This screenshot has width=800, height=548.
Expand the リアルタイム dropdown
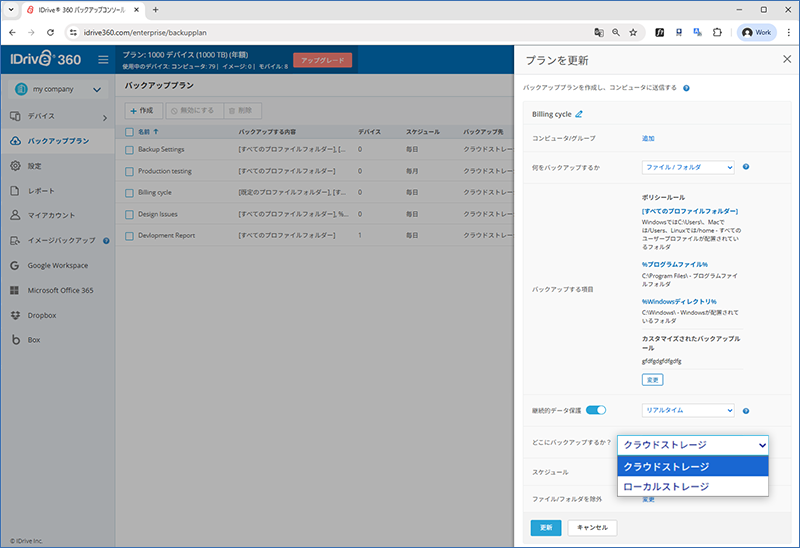[688, 411]
